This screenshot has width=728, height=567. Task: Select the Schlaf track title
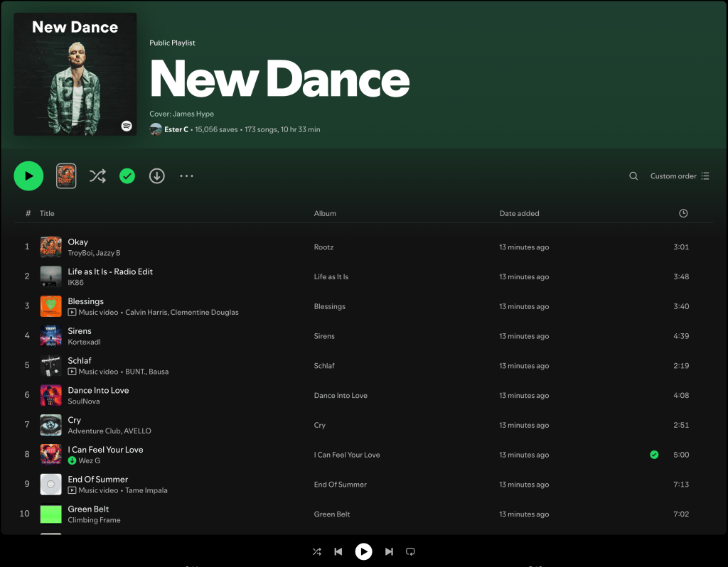(80, 360)
